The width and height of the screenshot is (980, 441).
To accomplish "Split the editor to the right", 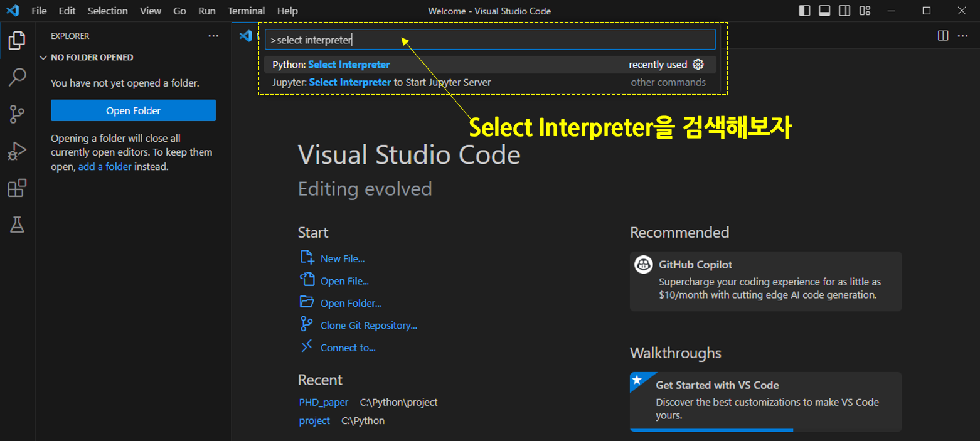I will coord(943,36).
